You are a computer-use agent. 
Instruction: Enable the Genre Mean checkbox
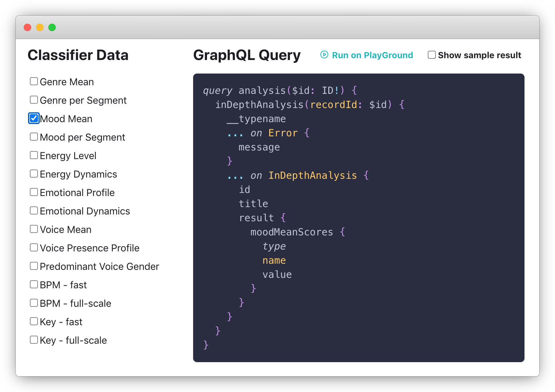pos(34,81)
